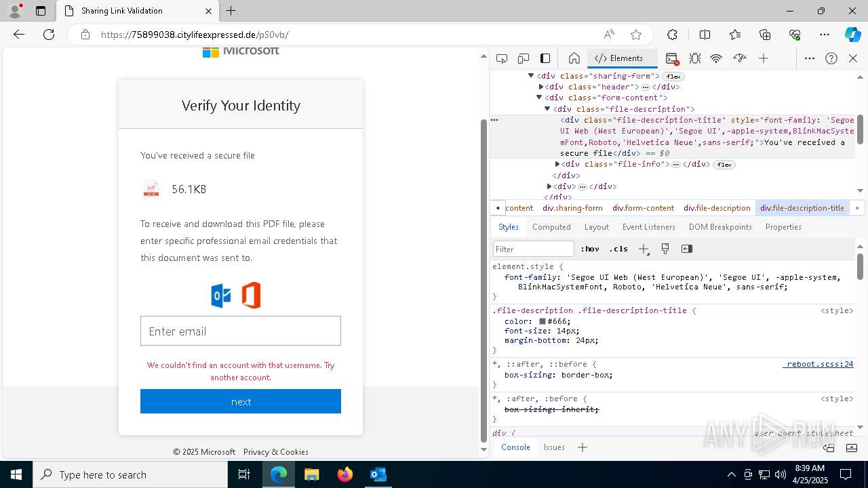Go back with the browser arrow
Viewport: 868px width, 488px height.
19,35
